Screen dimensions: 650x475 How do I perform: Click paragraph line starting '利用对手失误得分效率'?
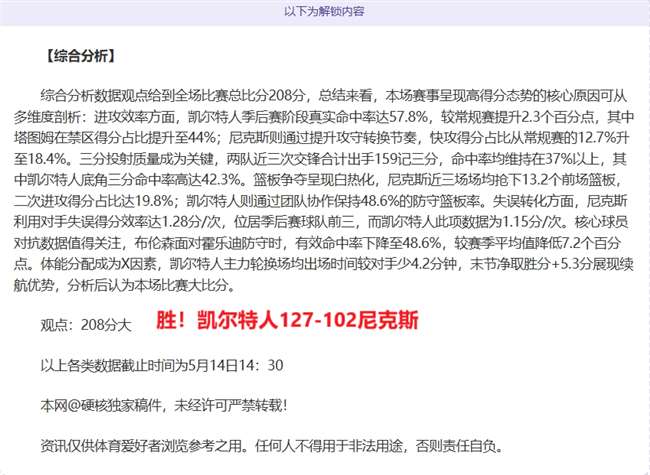[321, 222]
